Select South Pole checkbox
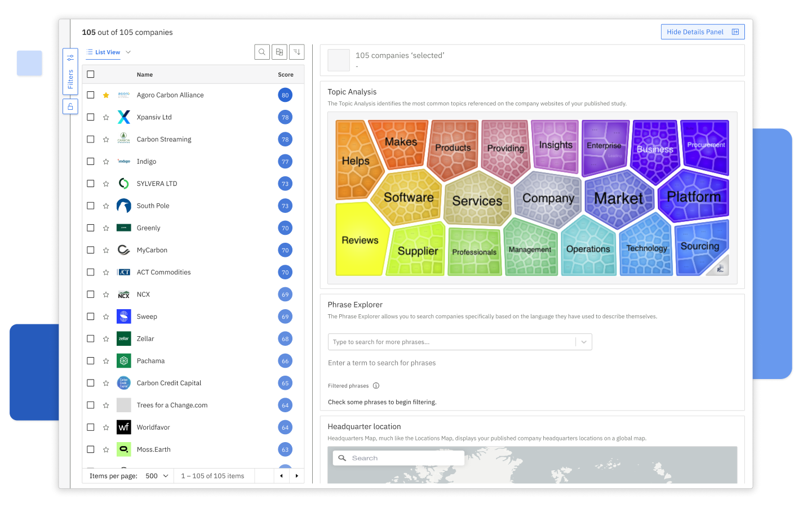The image size is (812, 508). click(x=91, y=206)
